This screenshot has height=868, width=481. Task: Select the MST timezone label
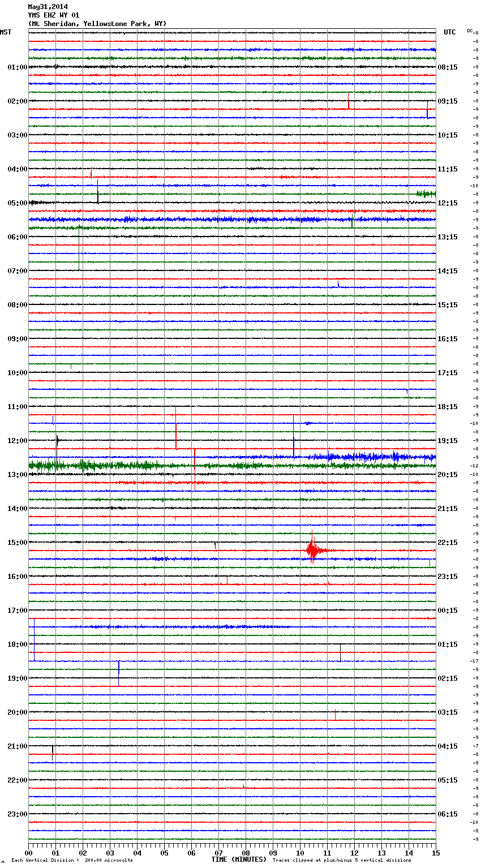[6, 32]
